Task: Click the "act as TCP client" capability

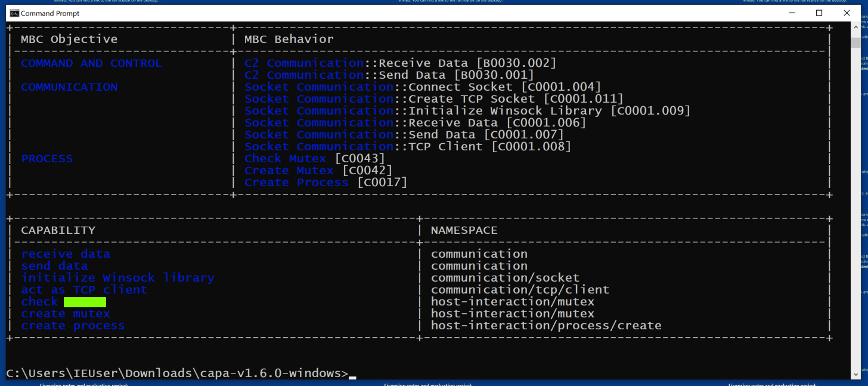Action: pyautogui.click(x=84, y=290)
